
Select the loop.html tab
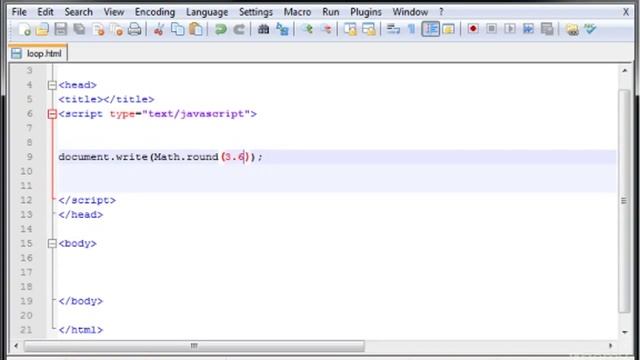pyautogui.click(x=38, y=53)
